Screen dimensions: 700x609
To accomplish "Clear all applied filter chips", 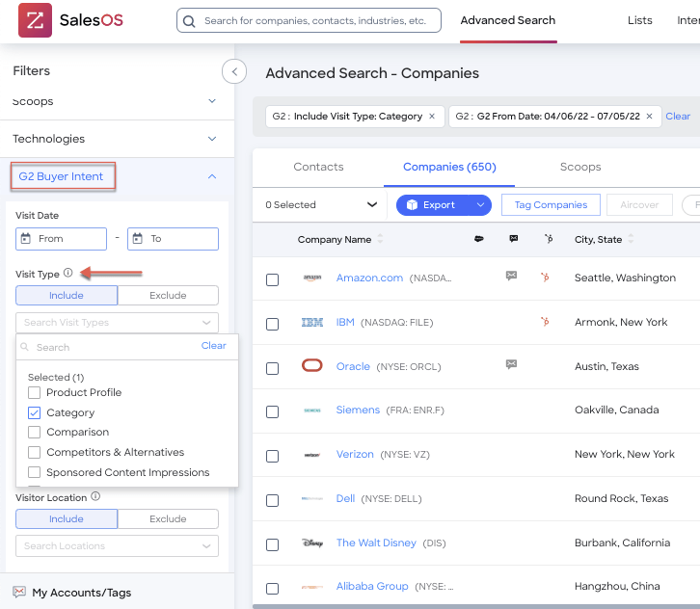I will pyautogui.click(x=678, y=116).
